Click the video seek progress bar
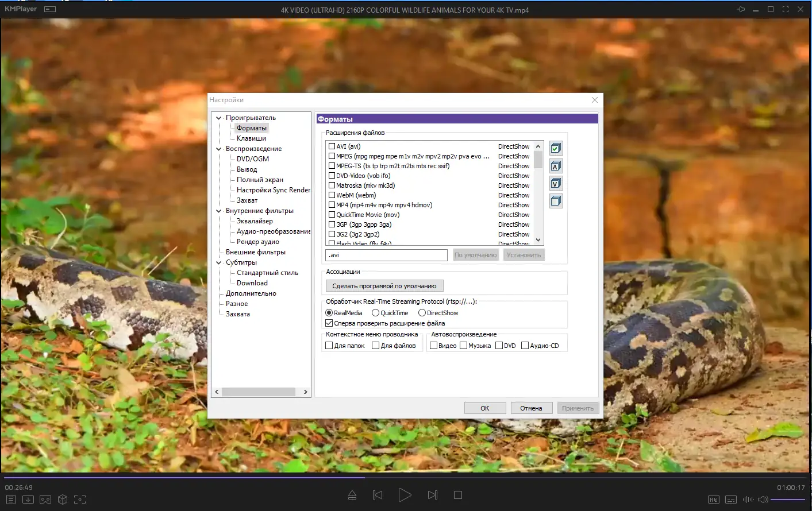Viewport: 812px width, 511px height. click(406, 477)
